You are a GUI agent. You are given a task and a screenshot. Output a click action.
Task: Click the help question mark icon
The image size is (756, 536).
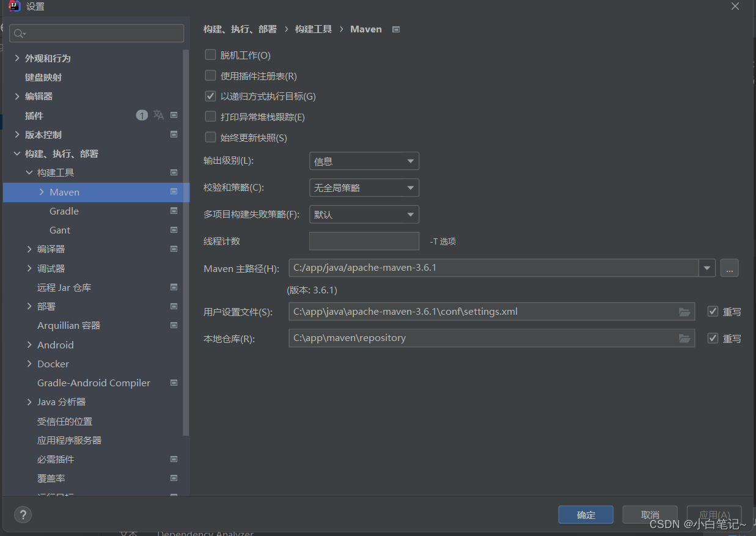23,515
